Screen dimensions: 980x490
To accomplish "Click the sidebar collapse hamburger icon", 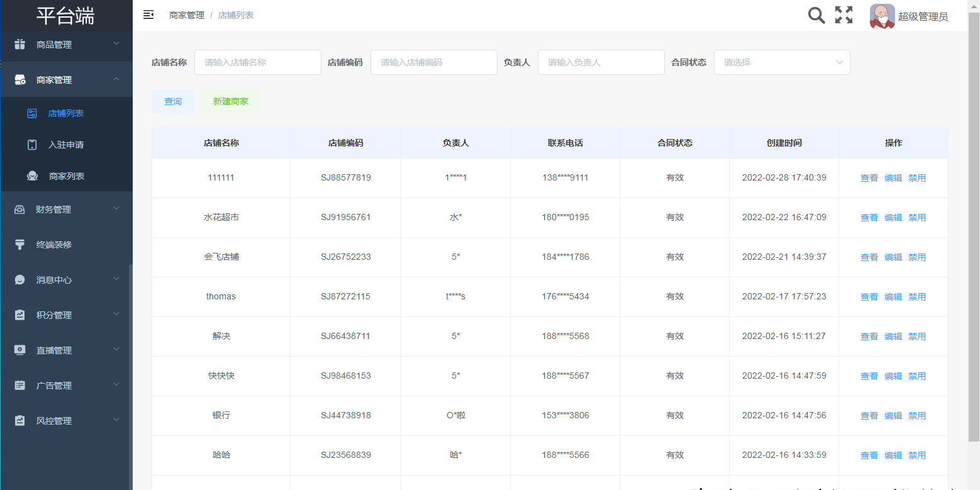I will point(148,14).
